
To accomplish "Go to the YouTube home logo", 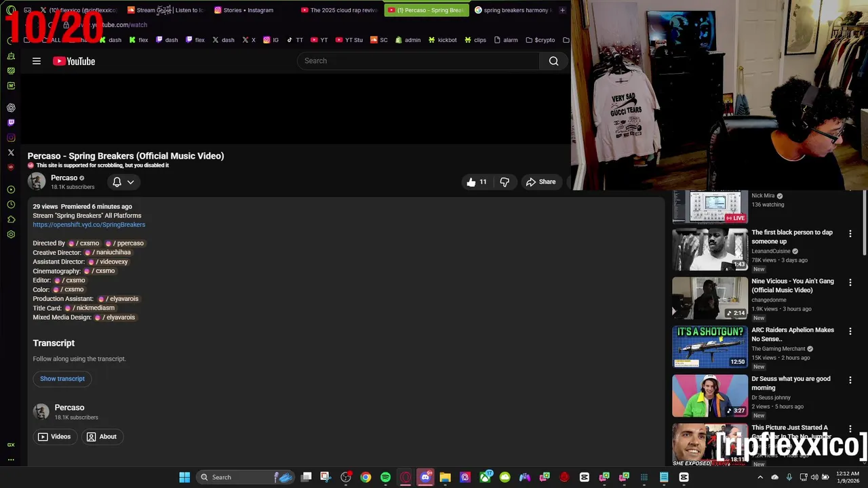I will pos(74,61).
